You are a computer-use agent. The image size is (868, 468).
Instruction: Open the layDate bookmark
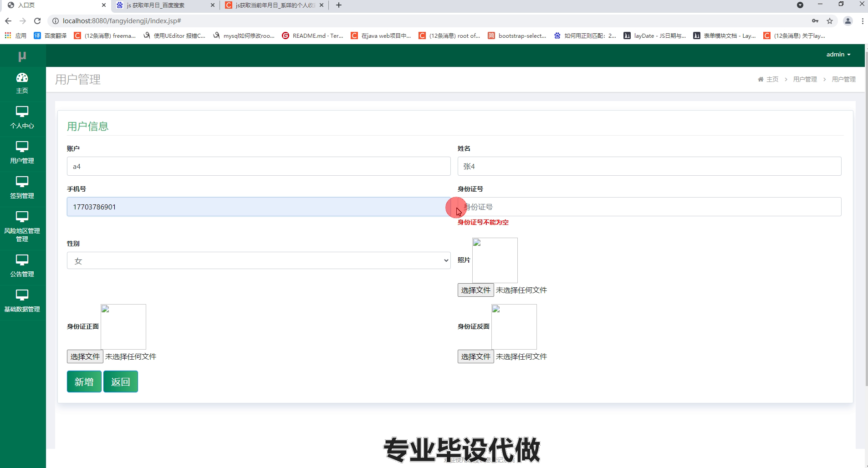point(655,36)
